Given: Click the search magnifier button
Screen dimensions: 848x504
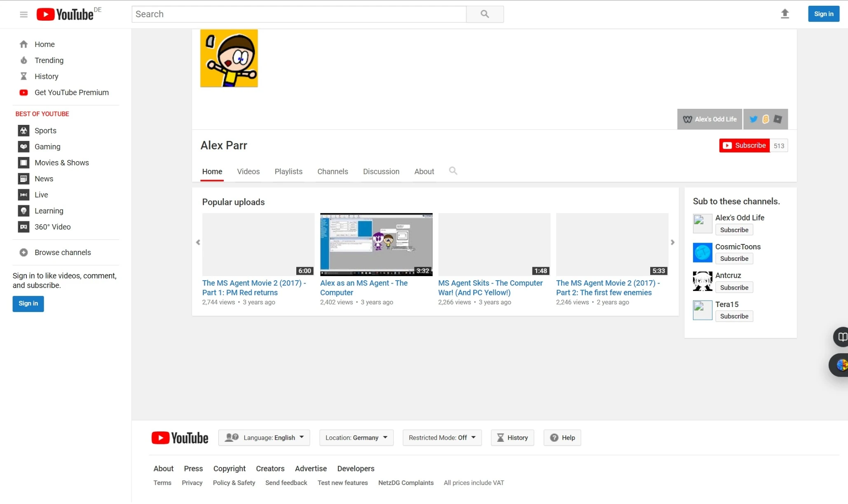Looking at the screenshot, I should coord(485,14).
